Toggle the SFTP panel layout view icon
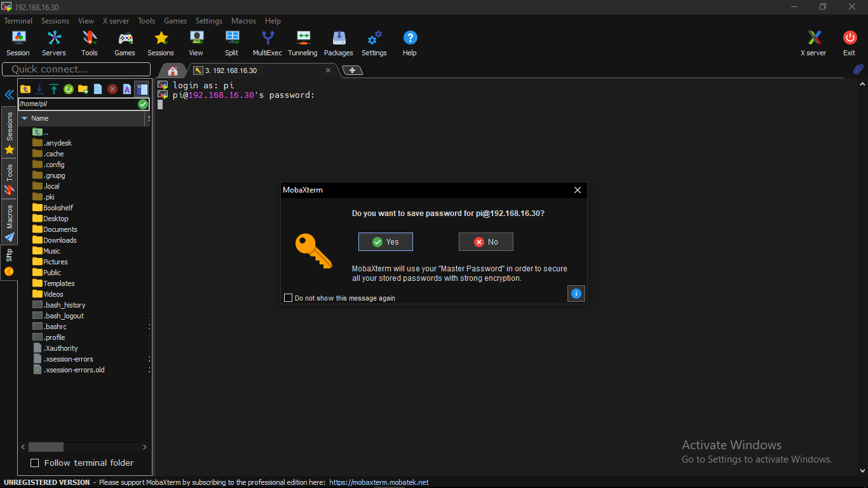The height and width of the screenshot is (488, 868). click(142, 89)
